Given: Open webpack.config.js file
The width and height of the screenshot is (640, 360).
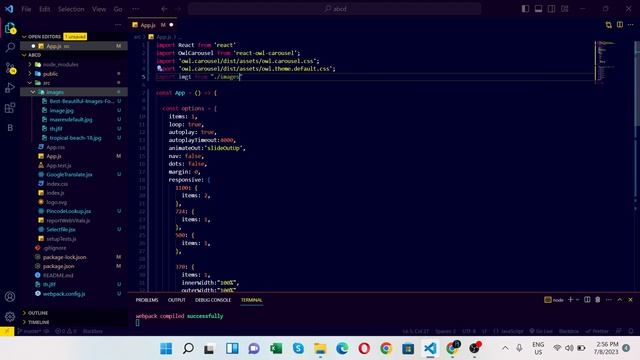Looking at the screenshot, I should point(64,293).
